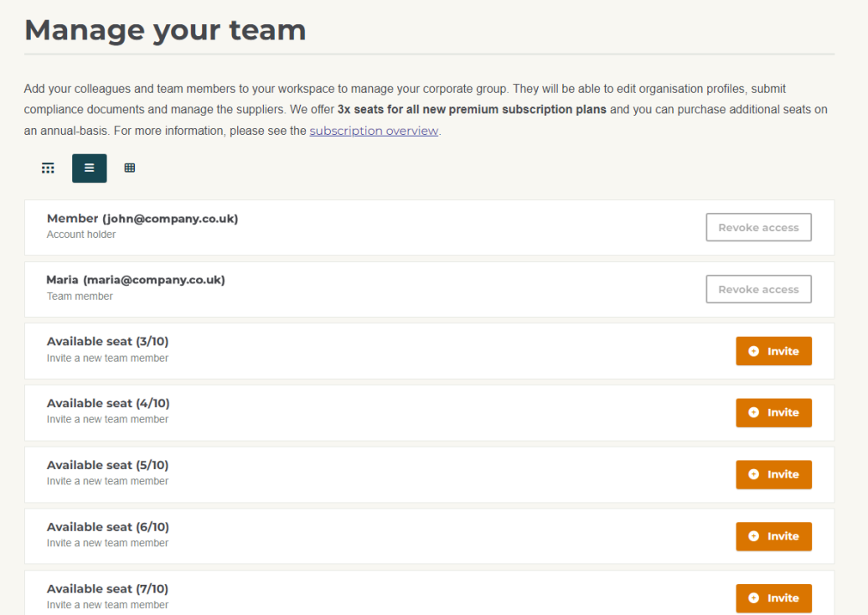Invite a member to seat 3/10
This screenshot has width=868, height=615.
(x=773, y=351)
